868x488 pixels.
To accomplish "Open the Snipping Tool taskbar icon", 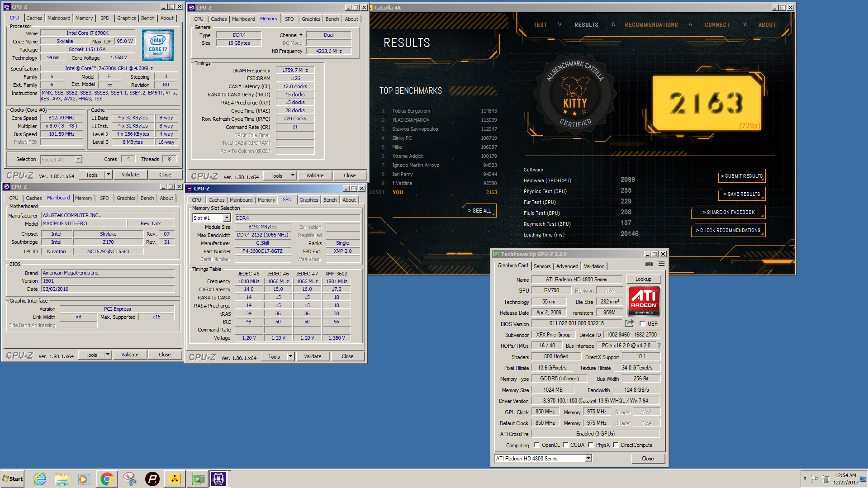I will [129, 479].
